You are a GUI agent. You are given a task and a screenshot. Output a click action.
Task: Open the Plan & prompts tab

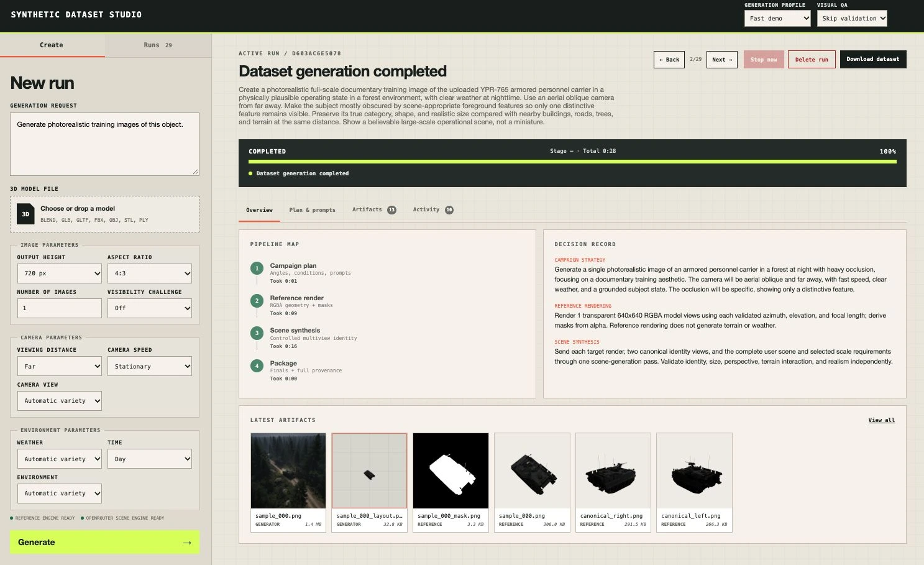312,210
